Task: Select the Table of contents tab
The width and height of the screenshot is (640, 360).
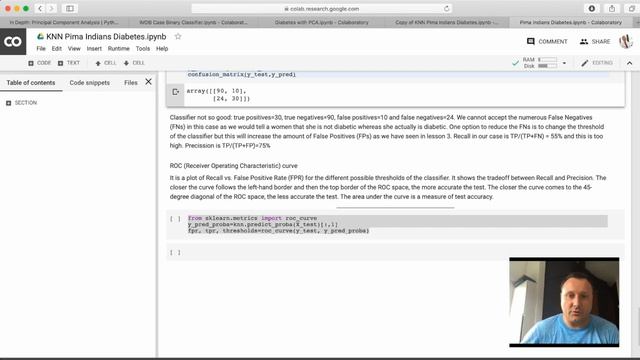Action: 31,82
